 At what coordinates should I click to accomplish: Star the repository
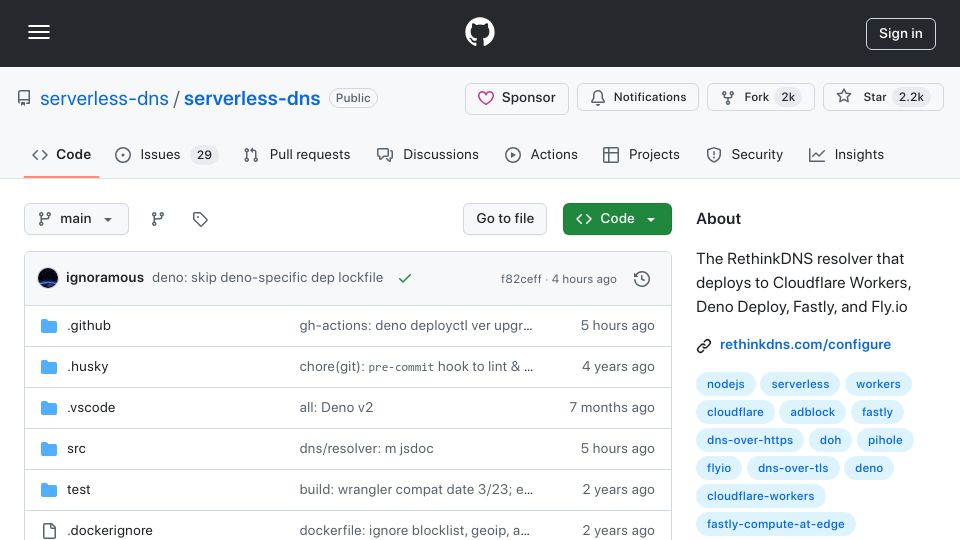point(883,97)
